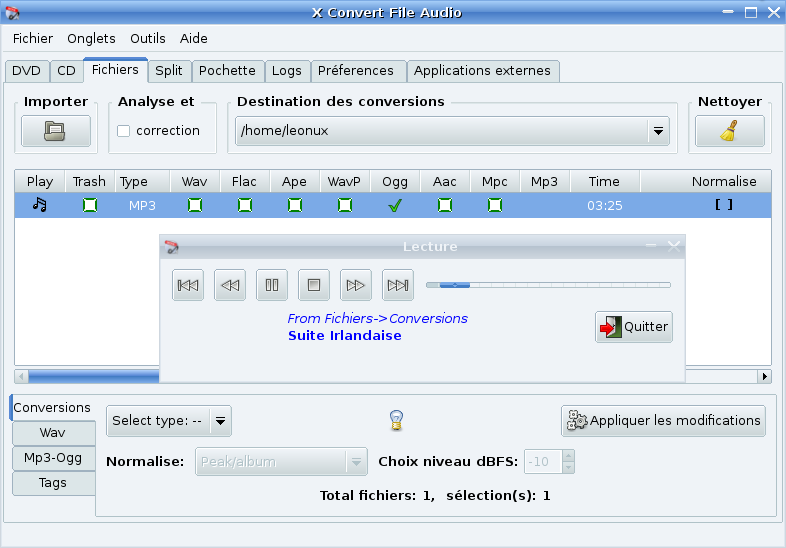
Task: Select the Fichiers tab
Action: (115, 70)
